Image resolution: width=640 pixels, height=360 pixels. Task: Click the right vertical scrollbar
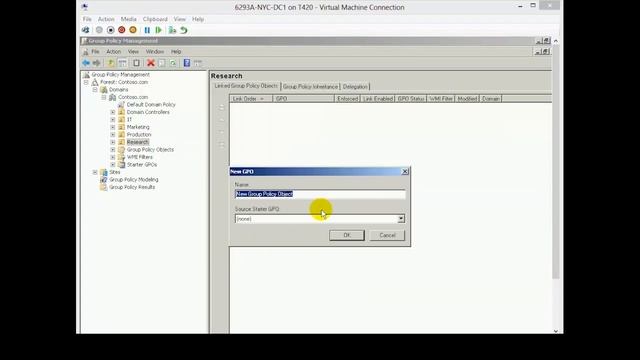pyautogui.click(x=556, y=163)
